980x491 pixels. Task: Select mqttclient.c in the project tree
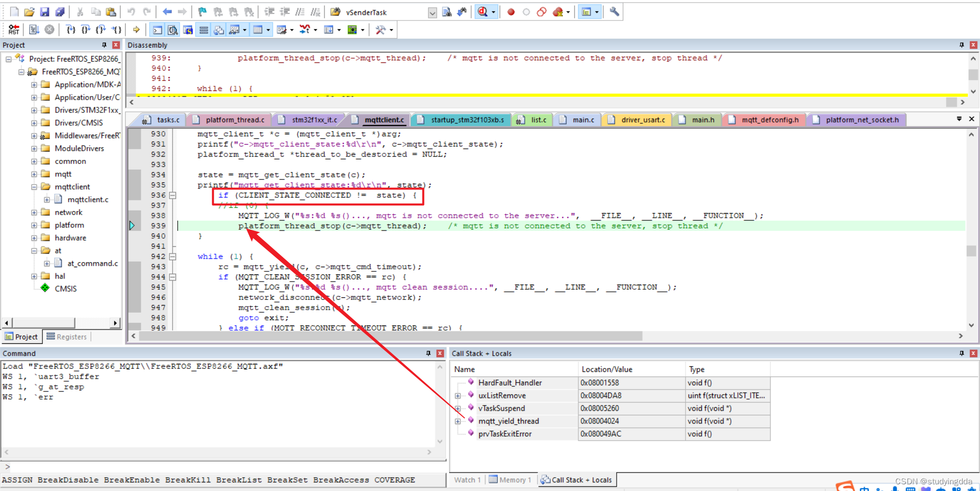(88, 199)
